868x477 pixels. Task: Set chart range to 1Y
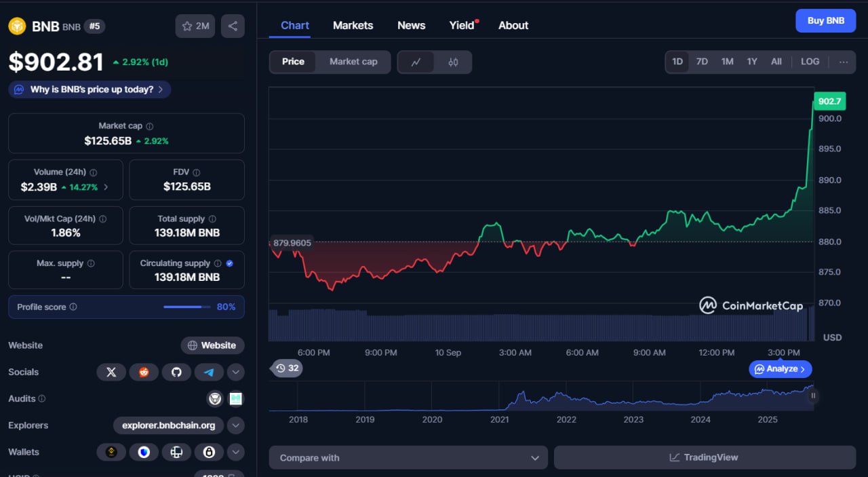752,62
